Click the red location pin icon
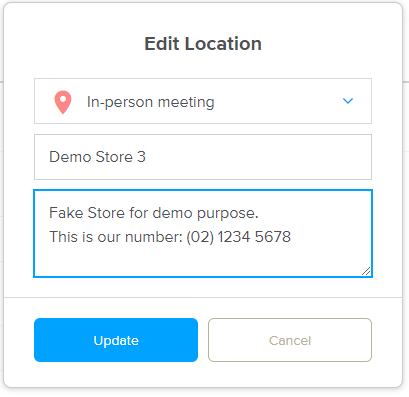409x397 pixels. [63, 102]
